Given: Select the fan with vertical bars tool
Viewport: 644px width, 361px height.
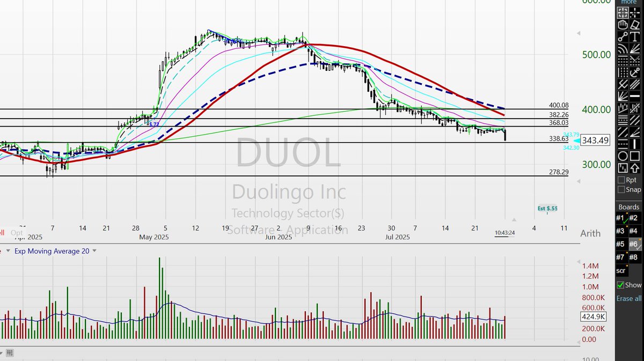Looking at the screenshot, I should click(623, 109).
